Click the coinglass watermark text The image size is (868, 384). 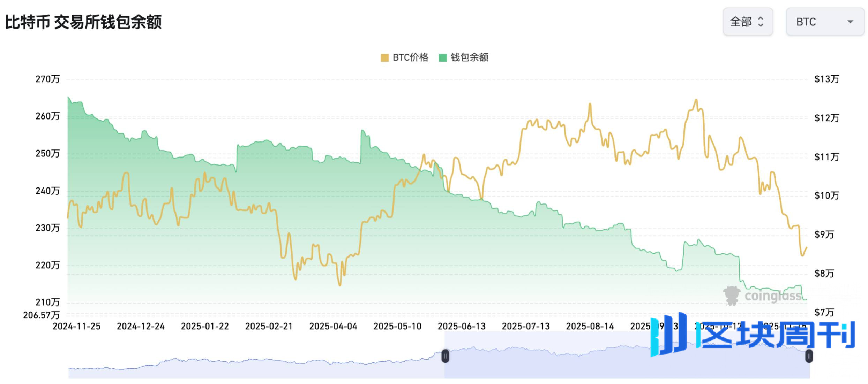coord(773,296)
